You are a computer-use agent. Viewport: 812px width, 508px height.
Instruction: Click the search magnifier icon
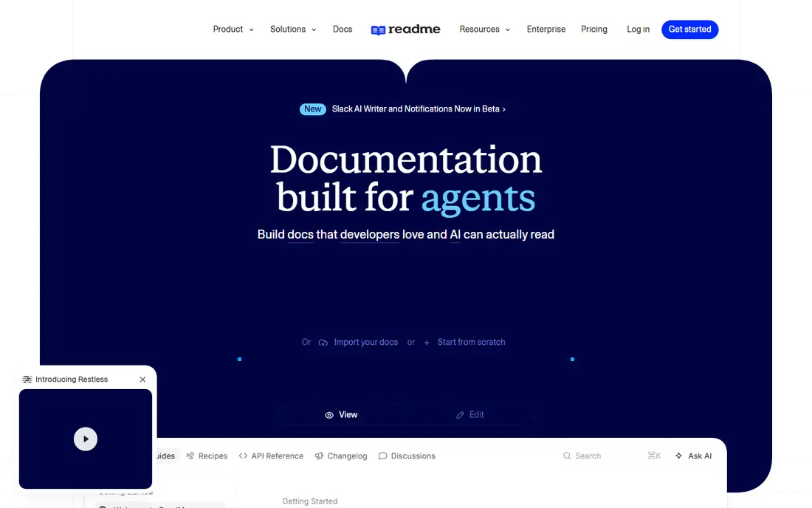tap(567, 456)
